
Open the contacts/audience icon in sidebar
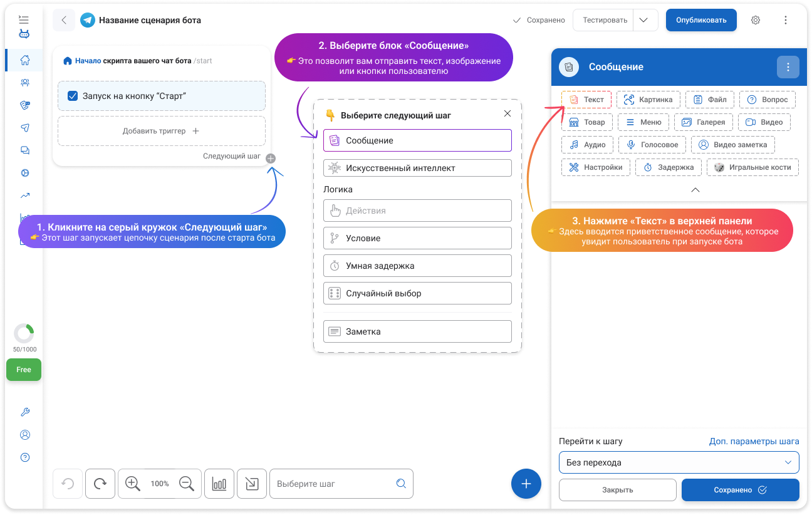(x=25, y=83)
